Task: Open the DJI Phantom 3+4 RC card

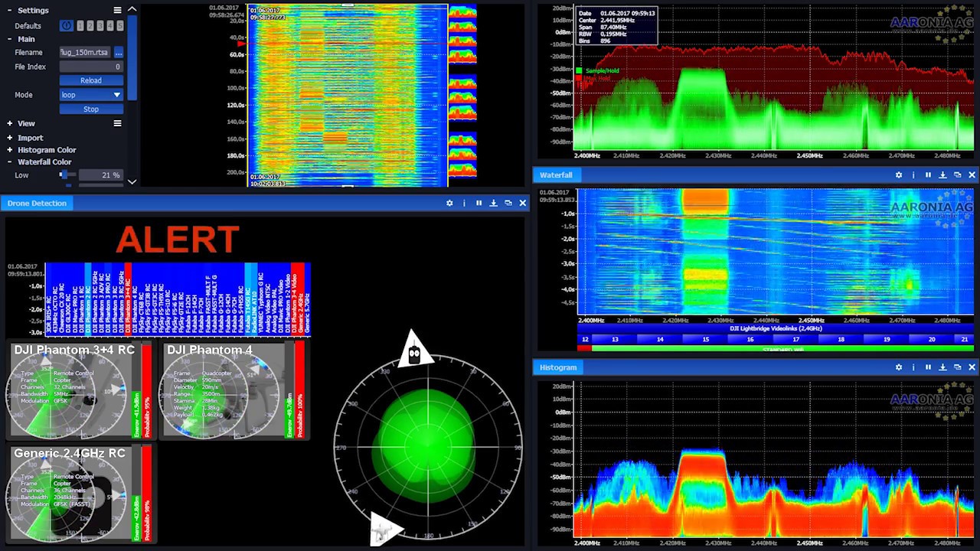Action: 80,390
